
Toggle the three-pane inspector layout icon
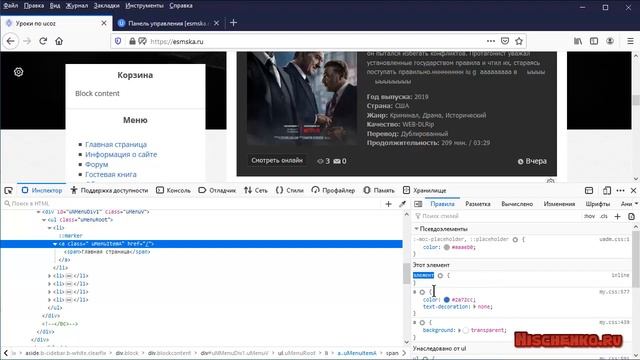(418, 204)
